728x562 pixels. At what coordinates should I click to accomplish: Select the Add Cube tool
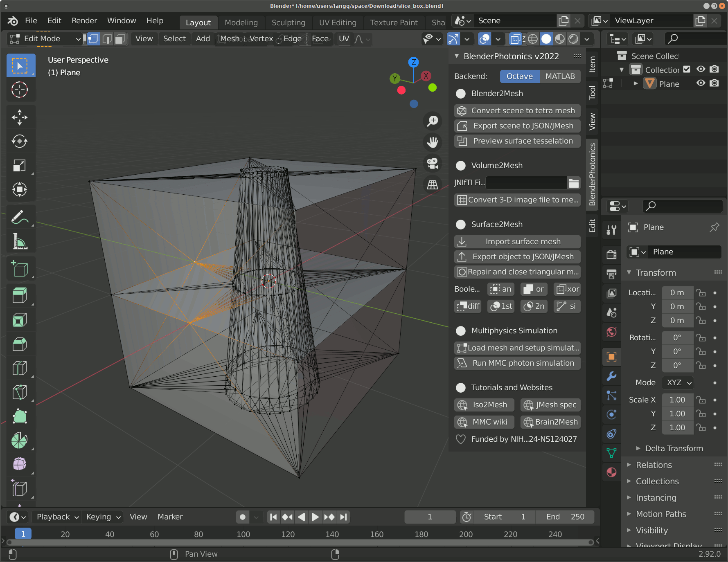pyautogui.click(x=20, y=269)
